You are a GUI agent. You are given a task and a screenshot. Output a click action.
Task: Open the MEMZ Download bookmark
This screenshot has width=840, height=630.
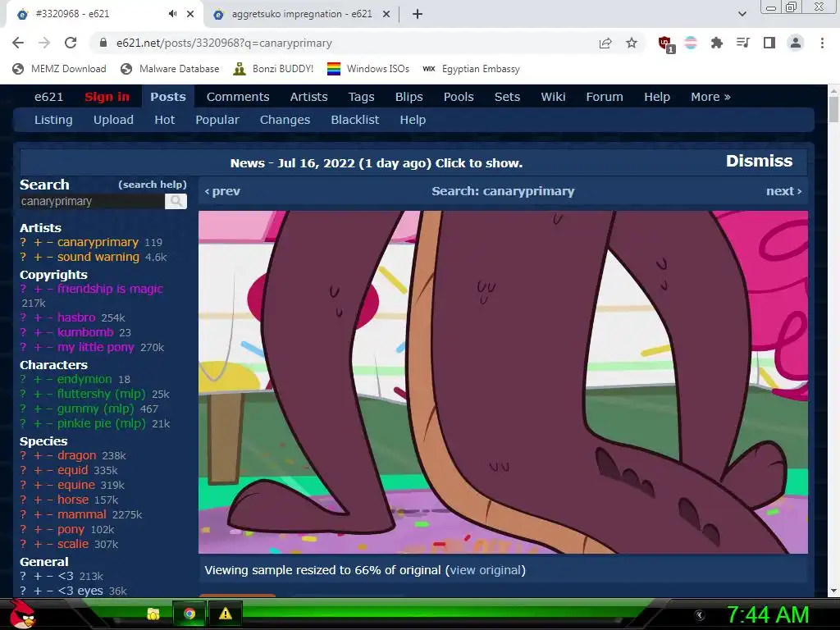coord(59,69)
